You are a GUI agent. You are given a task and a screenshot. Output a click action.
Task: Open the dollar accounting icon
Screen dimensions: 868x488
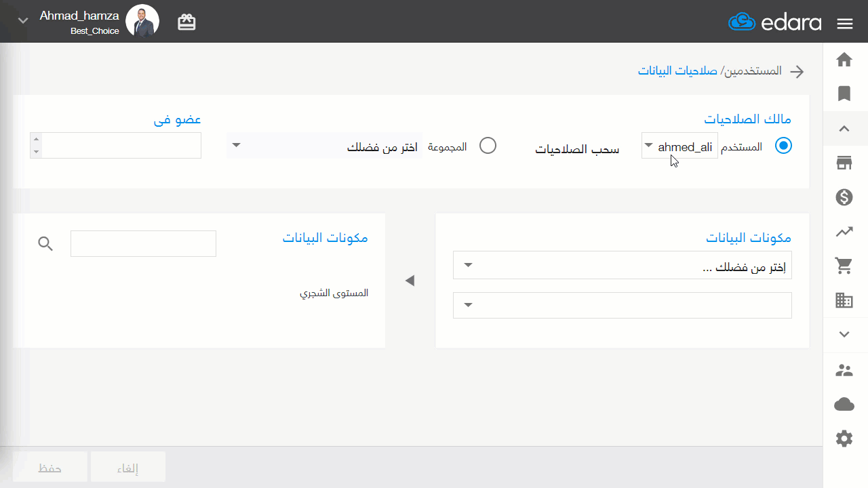click(x=844, y=197)
